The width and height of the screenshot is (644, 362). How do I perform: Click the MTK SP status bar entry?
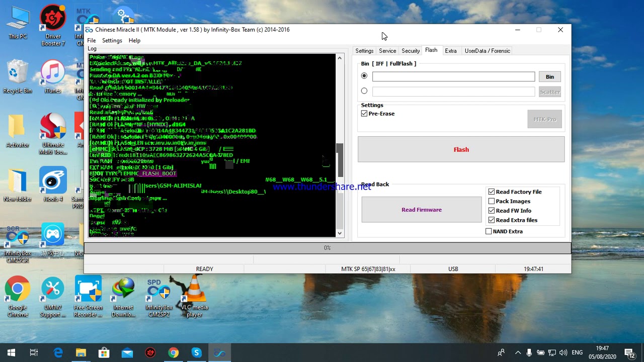coord(368,269)
